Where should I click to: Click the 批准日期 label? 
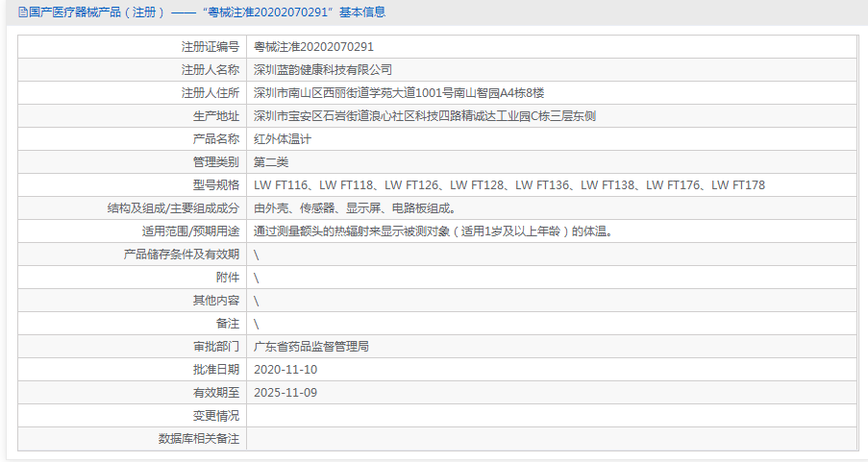[x=216, y=370]
